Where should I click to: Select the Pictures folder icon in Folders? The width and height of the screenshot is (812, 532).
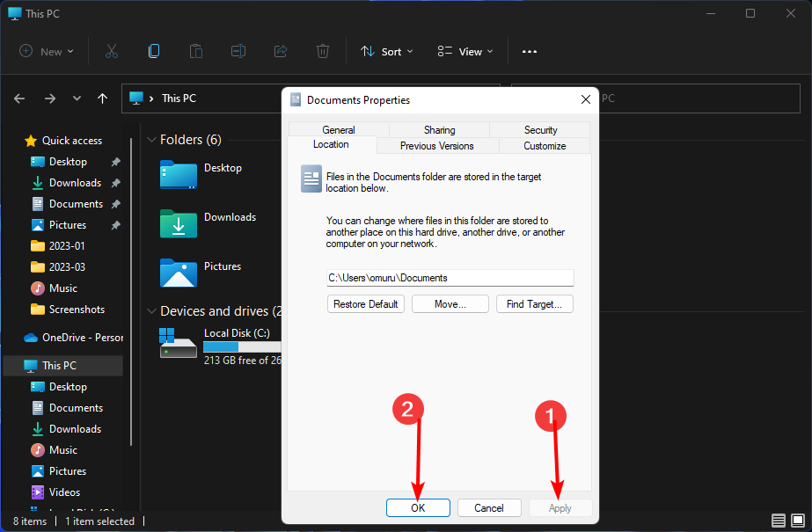178,273
